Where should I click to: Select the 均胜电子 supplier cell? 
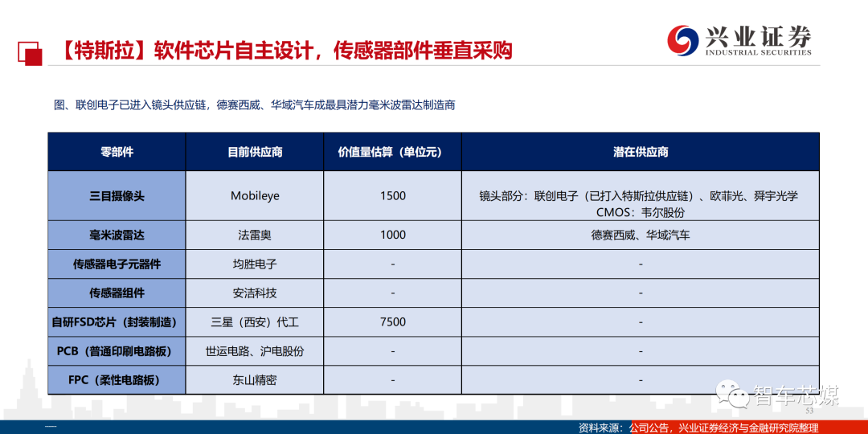point(255,264)
